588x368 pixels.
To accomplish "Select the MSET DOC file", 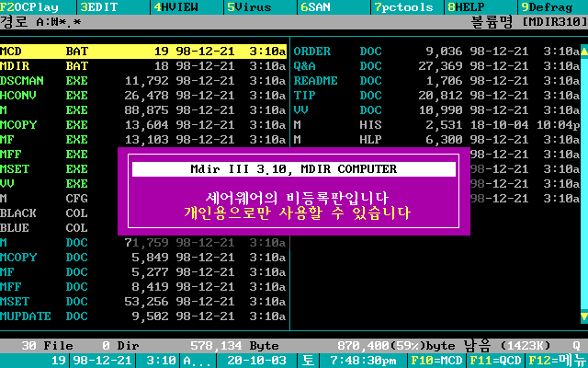I will [143, 302].
